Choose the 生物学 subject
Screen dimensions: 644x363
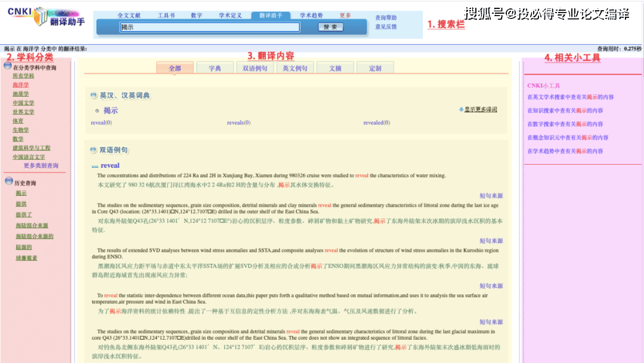[20, 130]
